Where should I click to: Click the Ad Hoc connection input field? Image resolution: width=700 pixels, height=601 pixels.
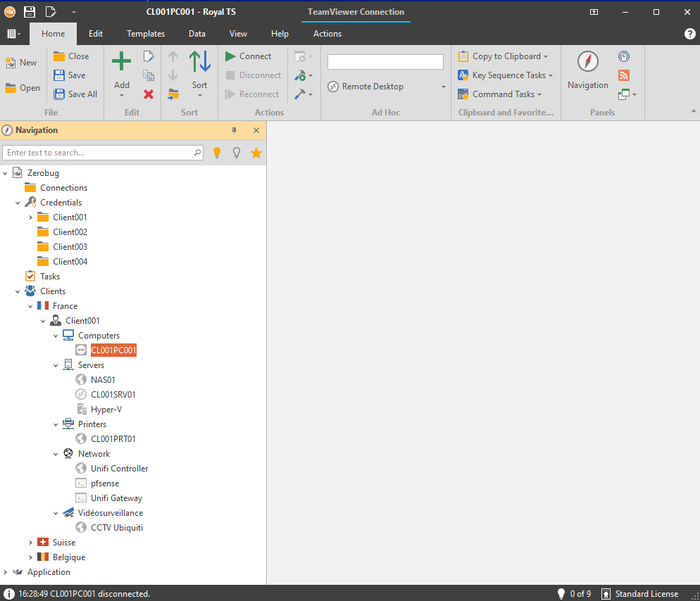385,61
